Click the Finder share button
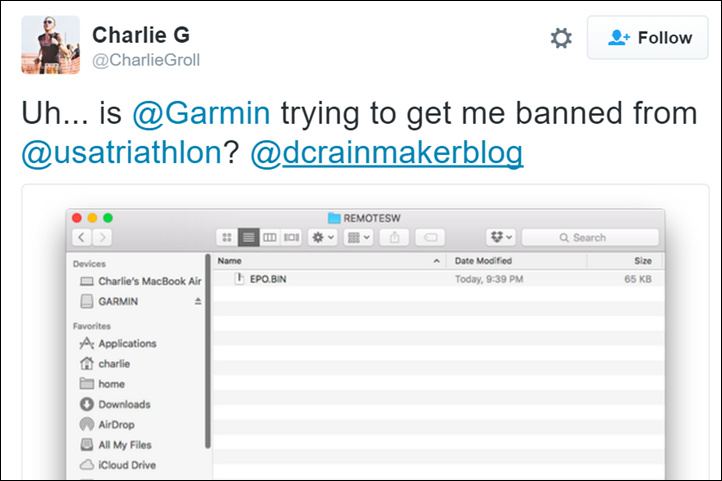The width and height of the screenshot is (722, 481). point(394,238)
